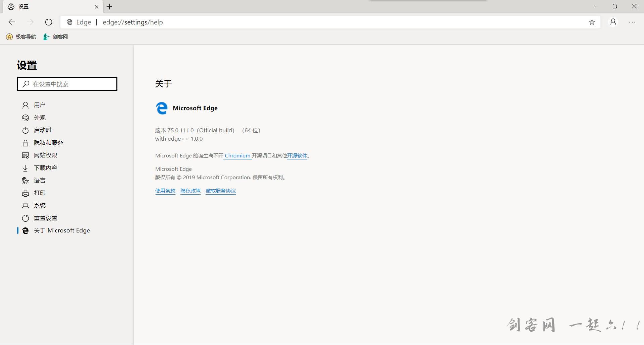Click the 关于 page heading
The width and height of the screenshot is (644, 345).
tap(163, 84)
